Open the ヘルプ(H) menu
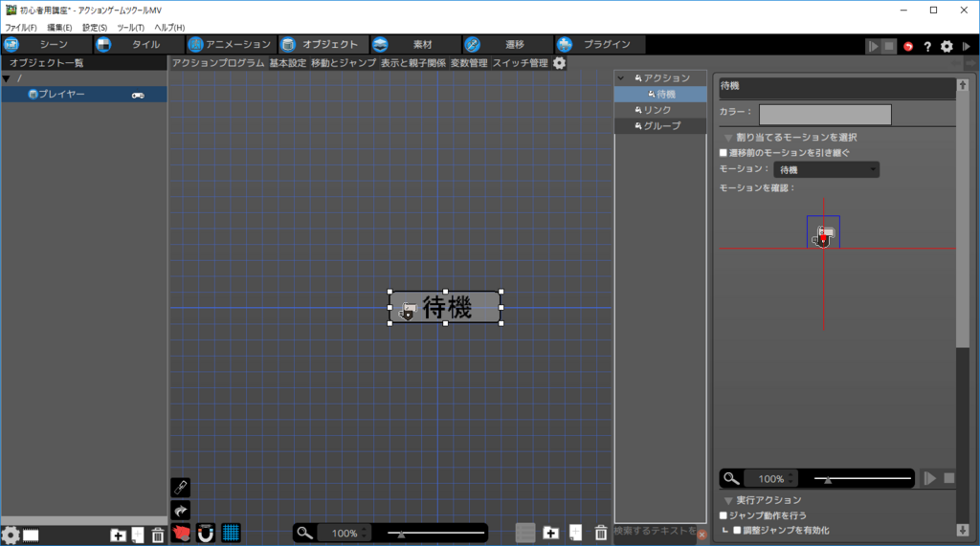980x546 pixels. [x=169, y=28]
